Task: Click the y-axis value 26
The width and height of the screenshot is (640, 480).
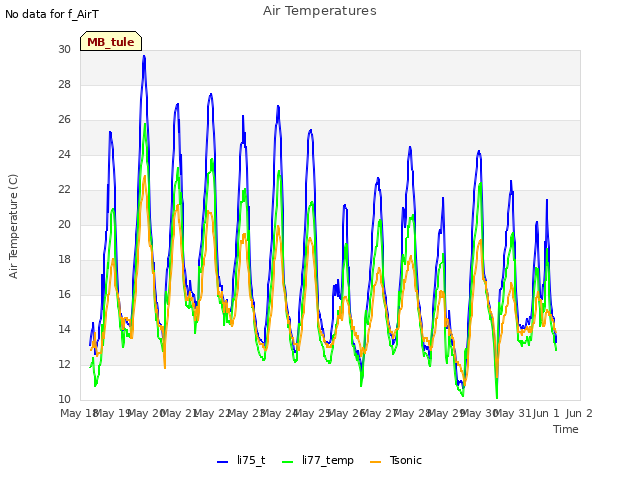Action: click(64, 120)
